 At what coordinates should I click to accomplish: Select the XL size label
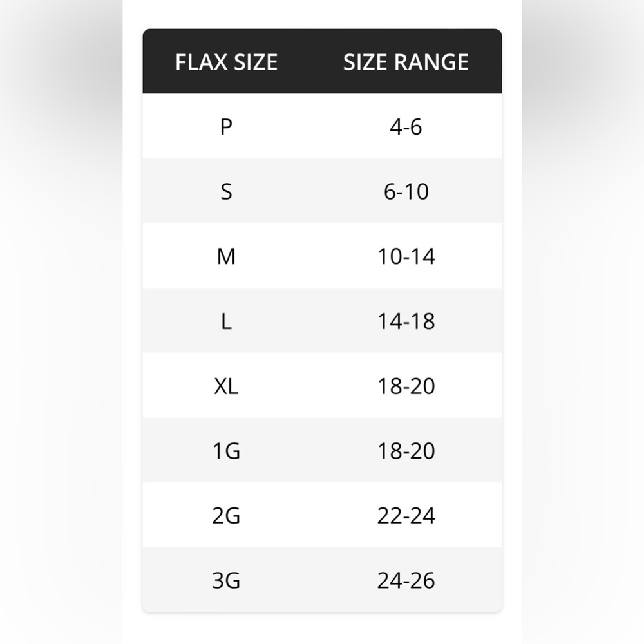pyautogui.click(x=226, y=386)
